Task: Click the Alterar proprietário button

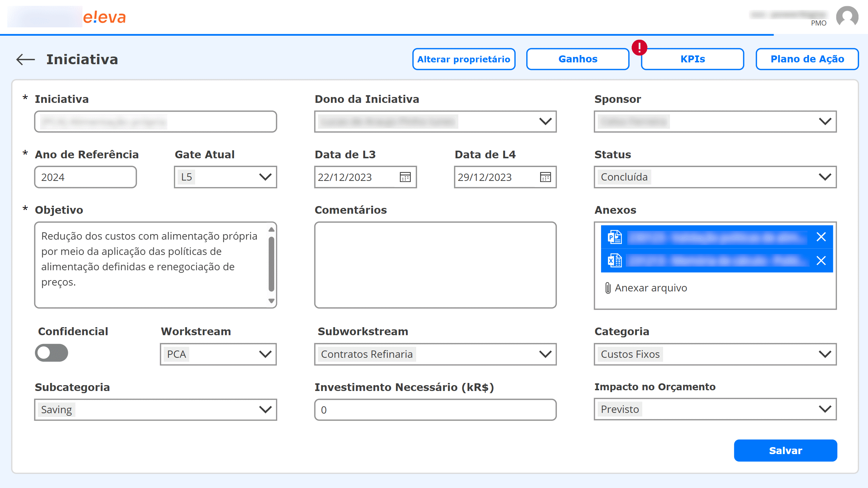Action: pos(464,59)
